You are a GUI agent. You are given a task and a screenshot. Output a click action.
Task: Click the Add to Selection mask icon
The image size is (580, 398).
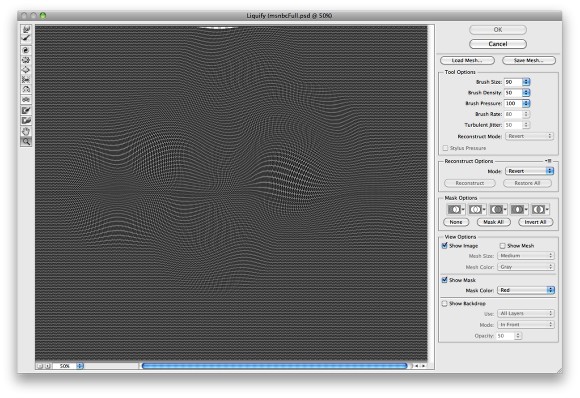[x=477, y=210]
